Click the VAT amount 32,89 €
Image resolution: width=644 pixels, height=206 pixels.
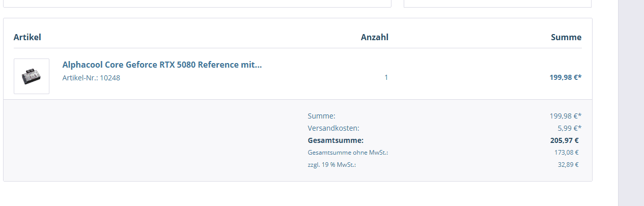click(x=568, y=164)
